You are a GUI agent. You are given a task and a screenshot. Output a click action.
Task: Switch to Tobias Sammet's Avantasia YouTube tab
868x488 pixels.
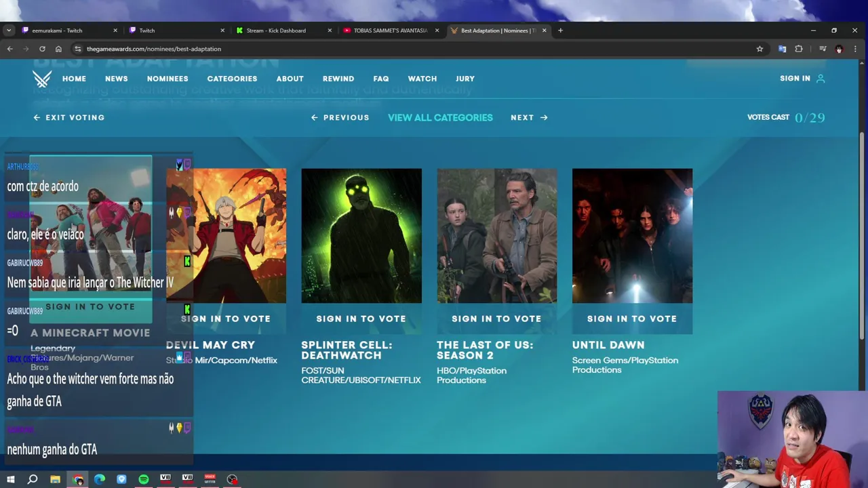[391, 30]
